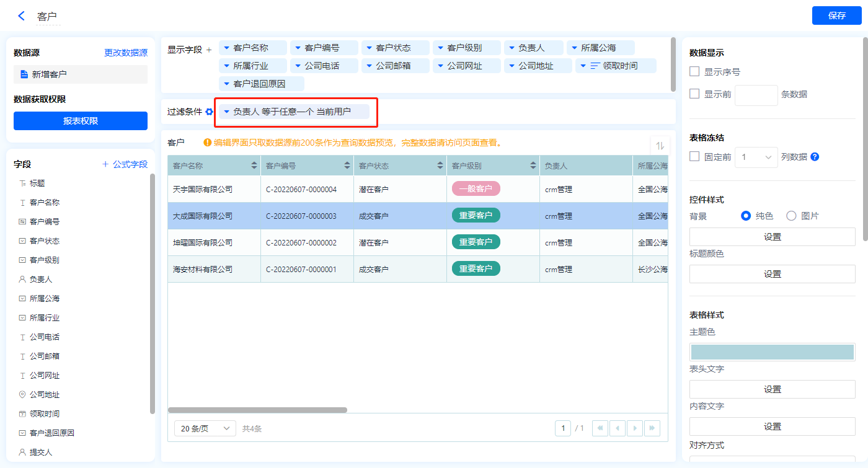Click the 更改数据源 link
The width and height of the screenshot is (868, 468).
(126, 53)
